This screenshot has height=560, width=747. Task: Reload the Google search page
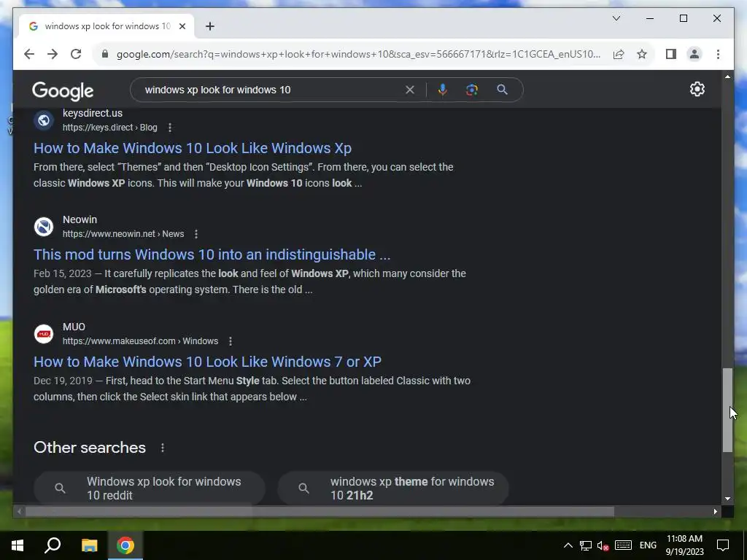coord(76,54)
